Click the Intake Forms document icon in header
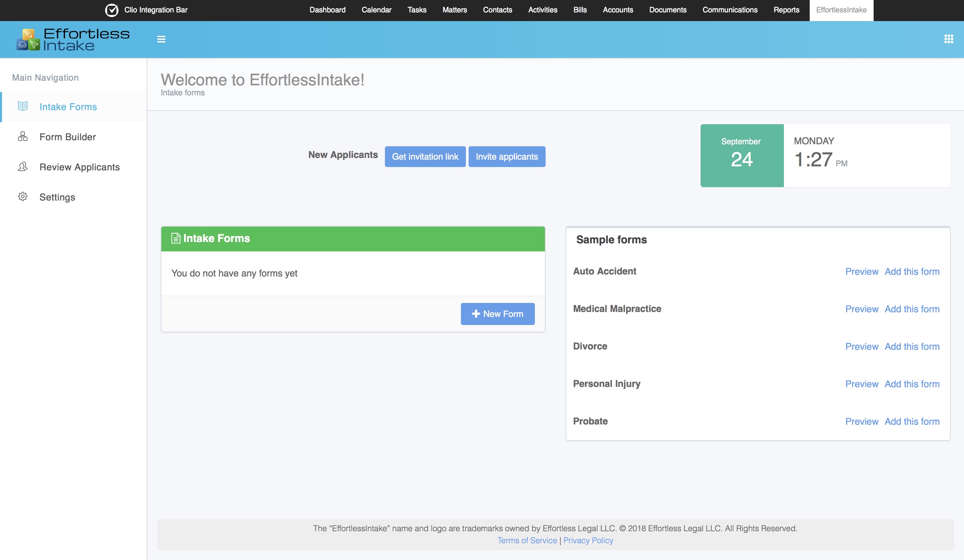Screen dimensions: 964x560 point(176,238)
